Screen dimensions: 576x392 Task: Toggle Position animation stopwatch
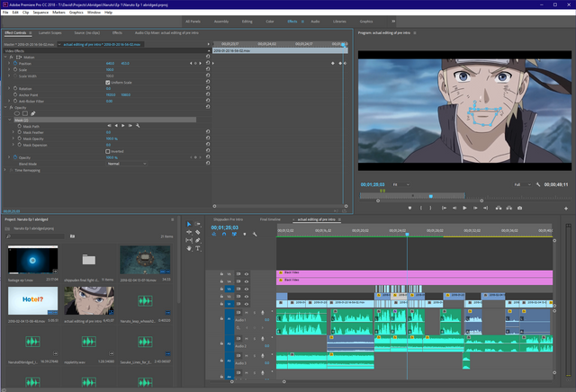15,63
